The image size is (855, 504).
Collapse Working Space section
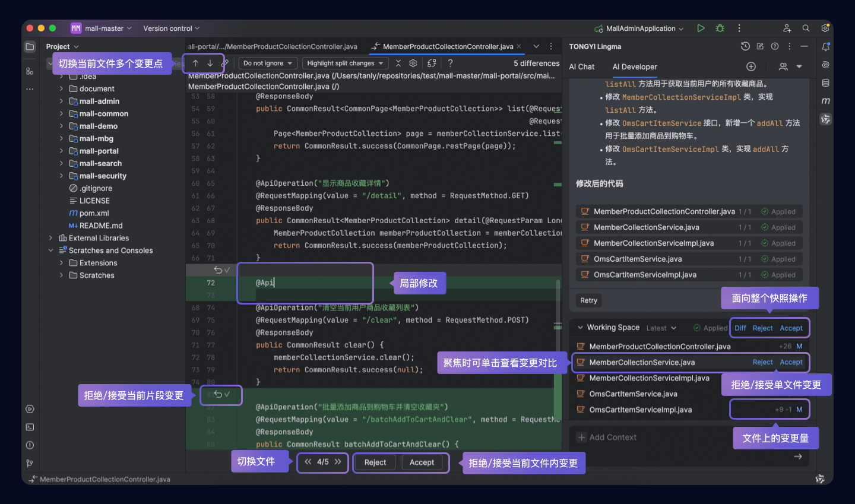tap(580, 328)
